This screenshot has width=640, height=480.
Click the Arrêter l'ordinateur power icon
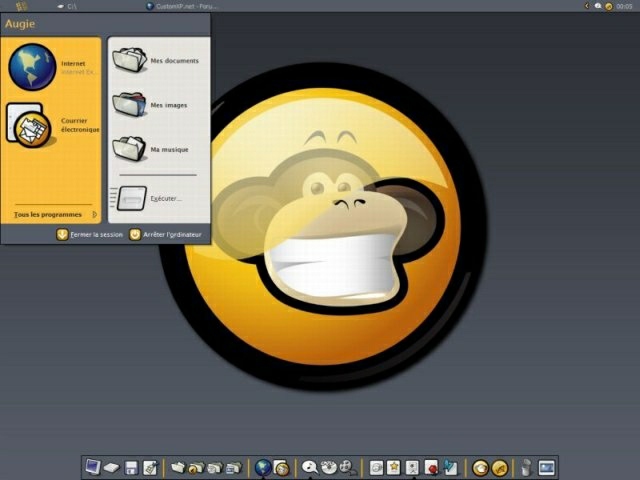click(135, 234)
